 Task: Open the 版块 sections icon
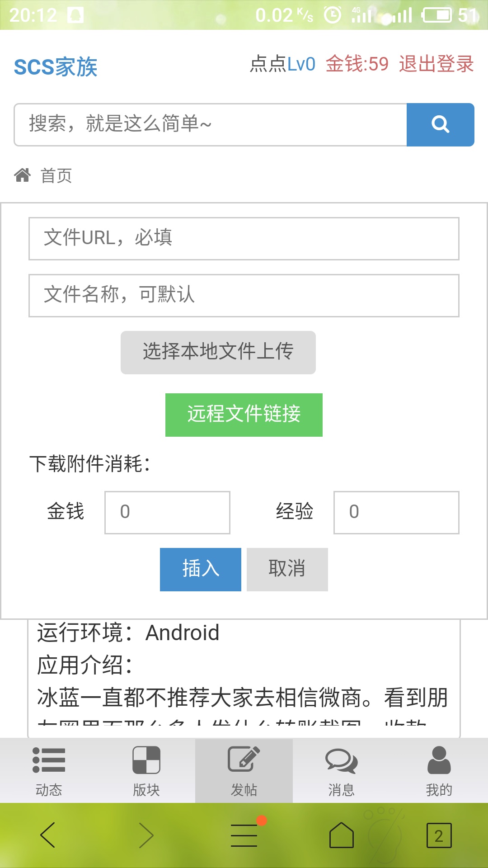tap(146, 760)
